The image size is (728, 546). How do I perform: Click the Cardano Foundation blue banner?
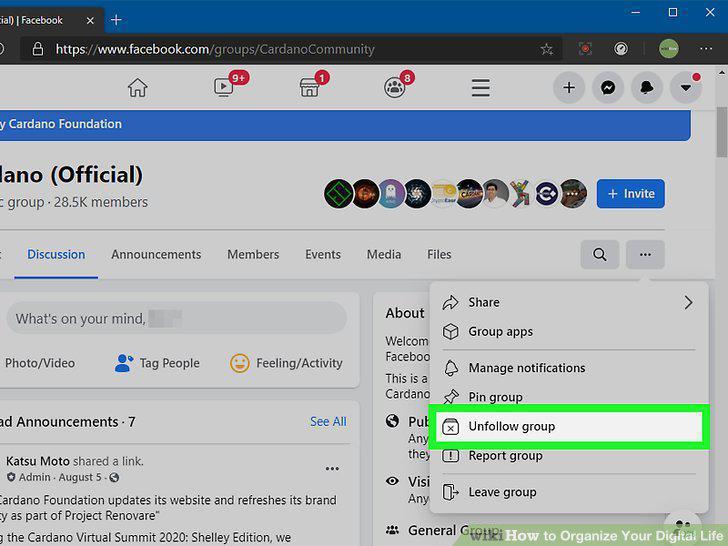coord(345,124)
